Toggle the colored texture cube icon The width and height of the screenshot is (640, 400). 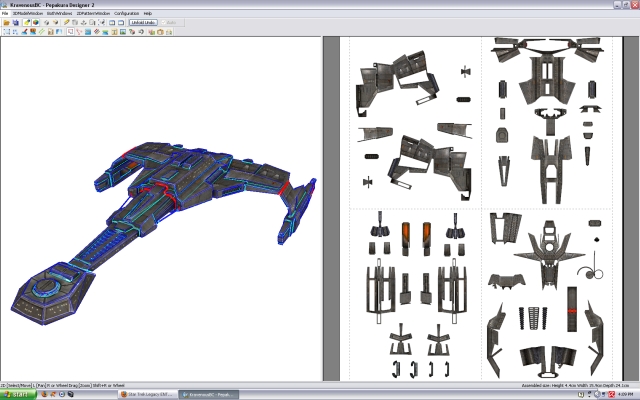36,22
